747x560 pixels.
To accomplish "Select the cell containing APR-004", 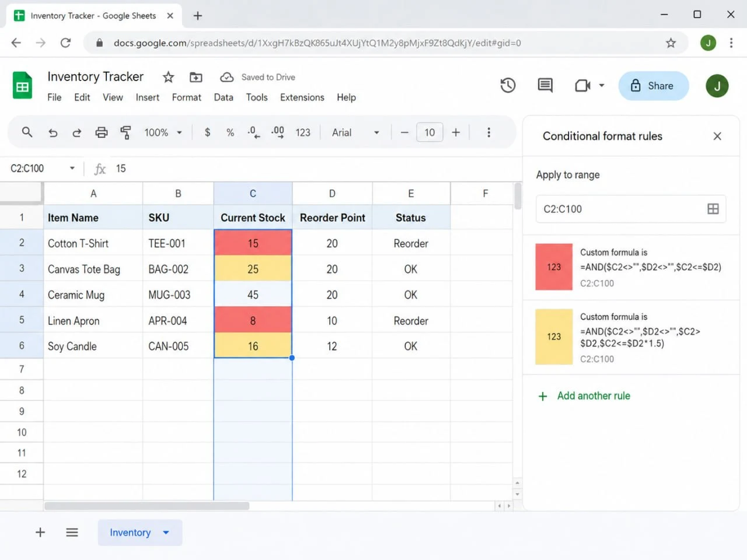I will [x=178, y=320].
